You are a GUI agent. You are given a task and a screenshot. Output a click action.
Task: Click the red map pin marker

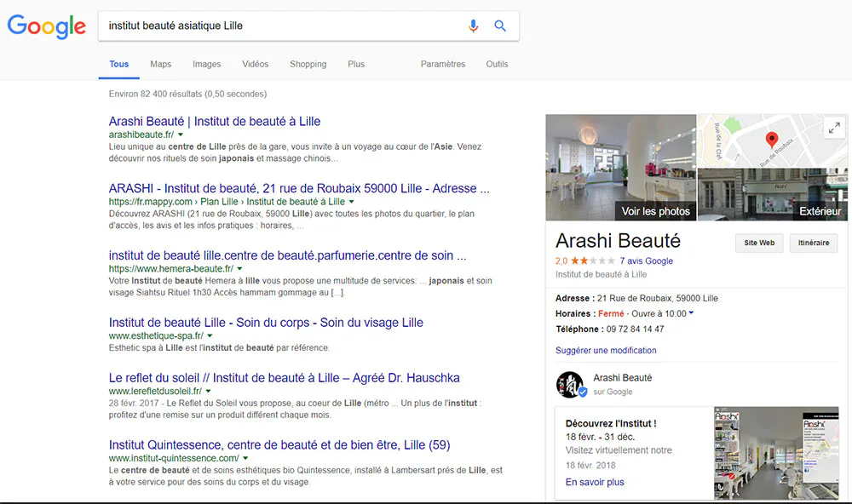(771, 140)
